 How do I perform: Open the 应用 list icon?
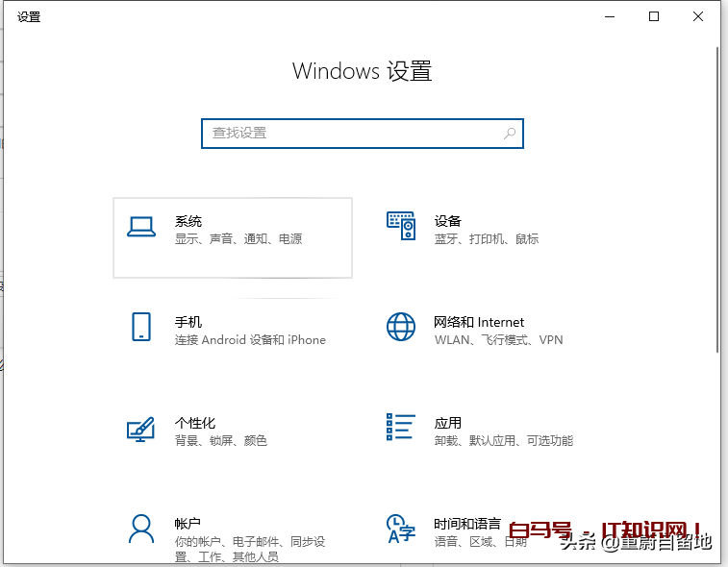point(401,428)
